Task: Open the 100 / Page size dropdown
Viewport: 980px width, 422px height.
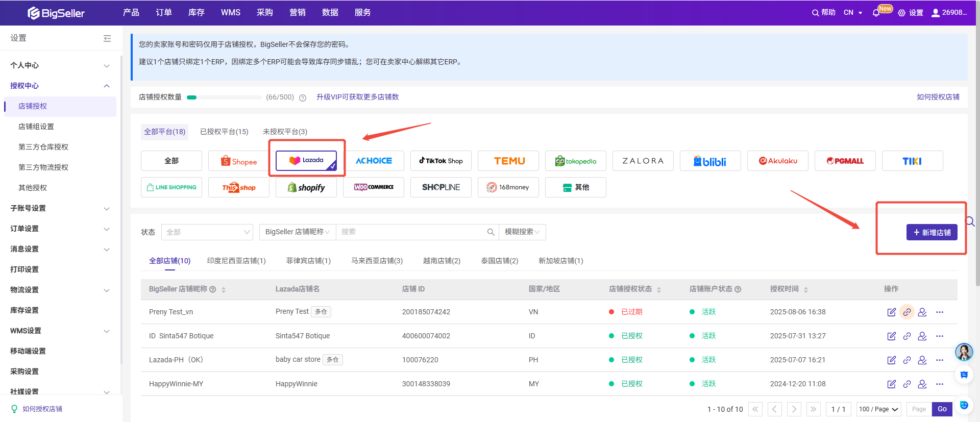Action: [x=878, y=409]
